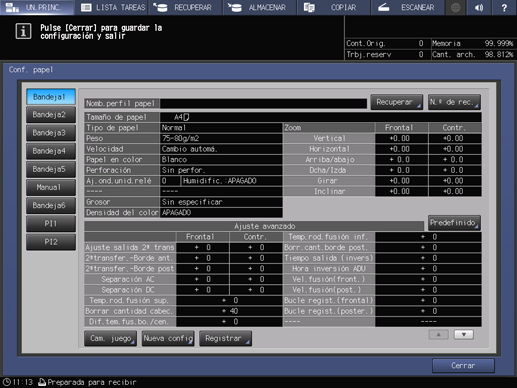Open Cam. juego settings

tap(110, 338)
